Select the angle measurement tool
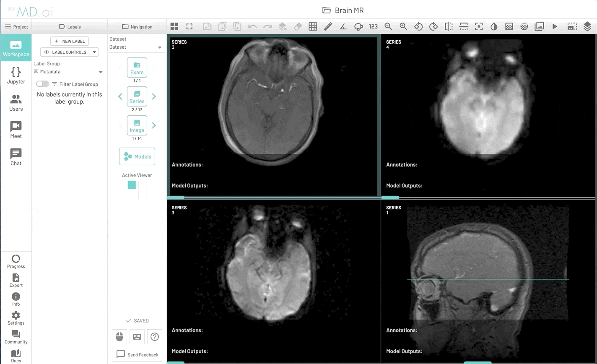The width and height of the screenshot is (597, 364). pyautogui.click(x=343, y=26)
